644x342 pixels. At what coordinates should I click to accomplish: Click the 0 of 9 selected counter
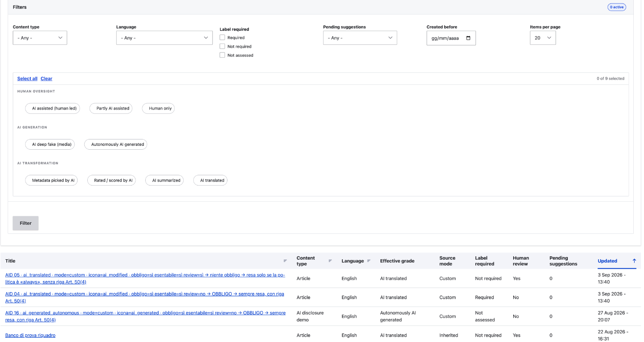tap(610, 78)
